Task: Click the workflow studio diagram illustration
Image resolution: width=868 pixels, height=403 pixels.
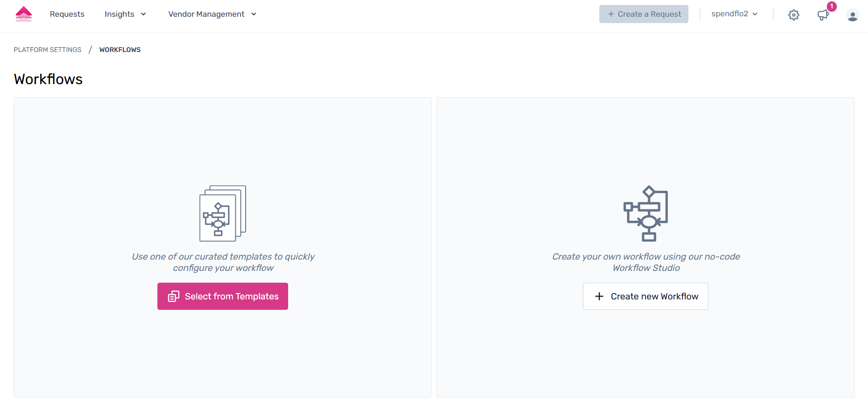Action: pos(646,213)
